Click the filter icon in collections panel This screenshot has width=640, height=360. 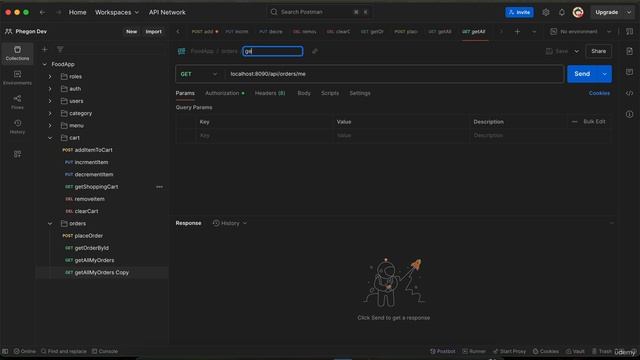[60, 49]
